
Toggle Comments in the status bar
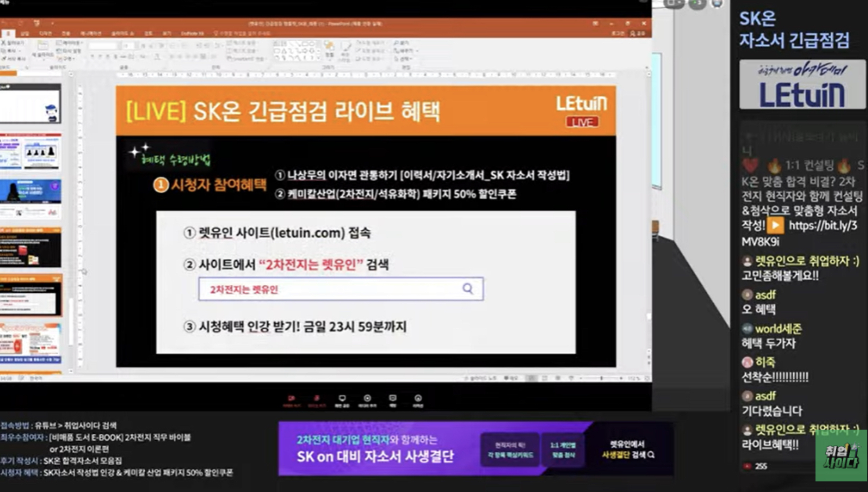pos(511,378)
